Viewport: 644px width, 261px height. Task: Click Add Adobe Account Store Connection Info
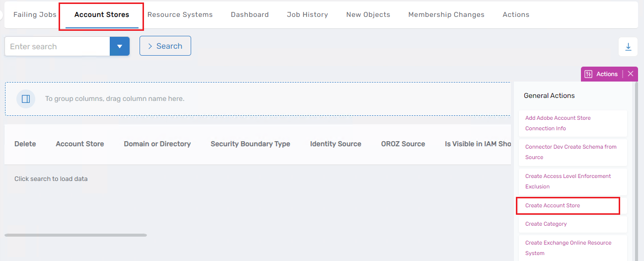pos(573,123)
